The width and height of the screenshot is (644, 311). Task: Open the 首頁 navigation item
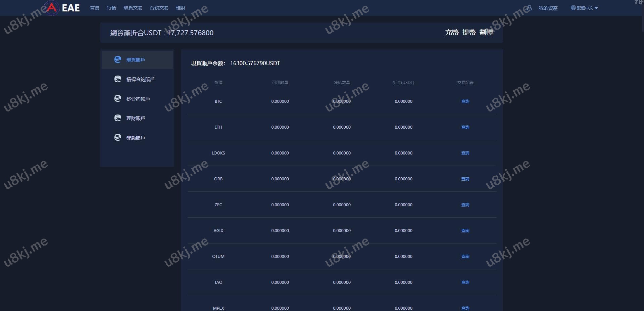(95, 8)
